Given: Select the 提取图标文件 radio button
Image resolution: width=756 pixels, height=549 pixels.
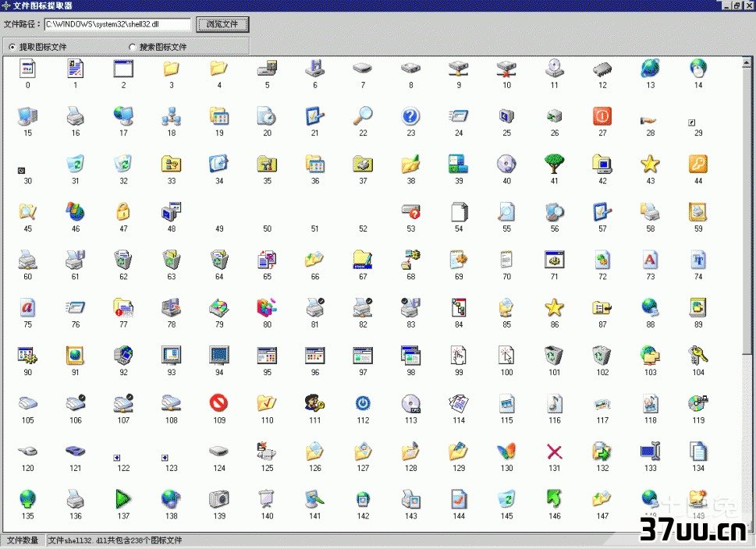Looking at the screenshot, I should (x=12, y=47).
